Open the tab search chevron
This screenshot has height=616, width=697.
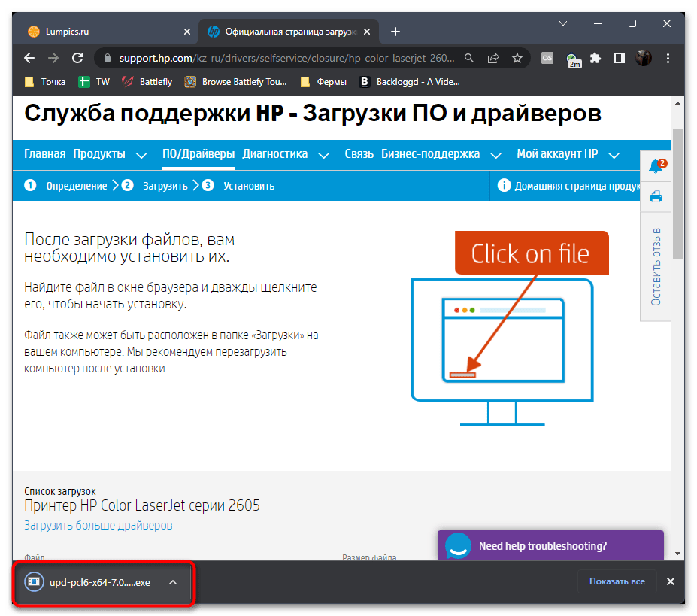coord(563,23)
